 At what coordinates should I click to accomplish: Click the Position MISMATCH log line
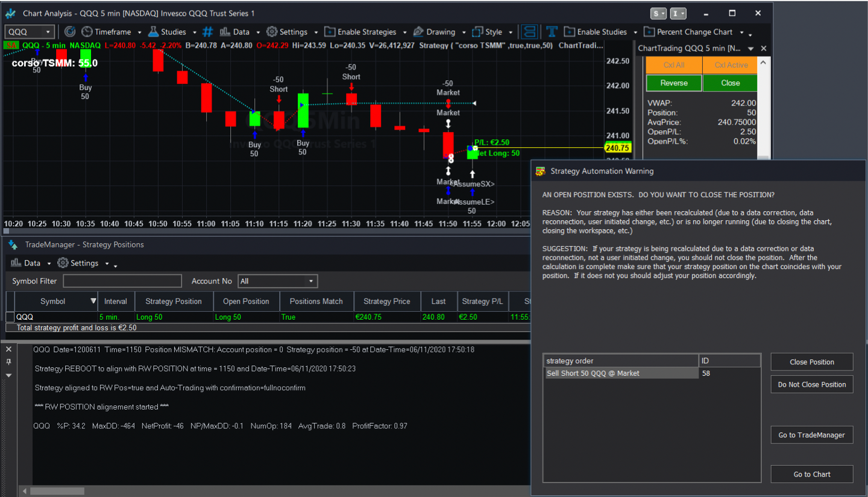pos(254,349)
